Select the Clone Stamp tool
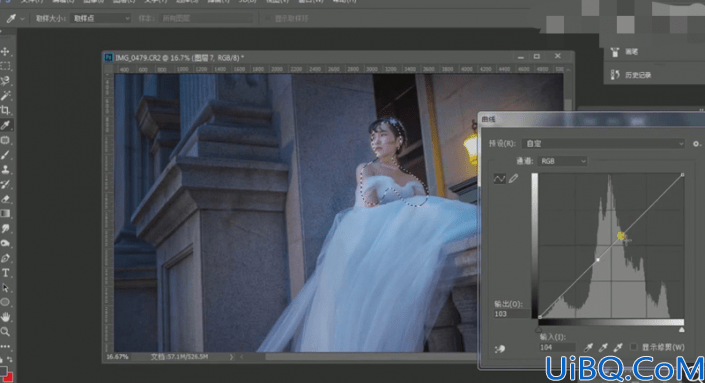This screenshot has height=383, width=705. tap(5, 169)
